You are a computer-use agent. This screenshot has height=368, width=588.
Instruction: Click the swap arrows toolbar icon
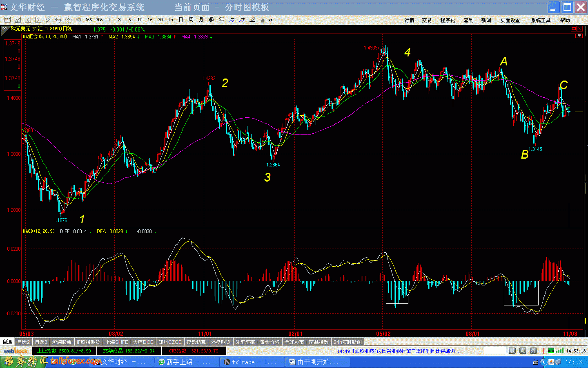58,20
